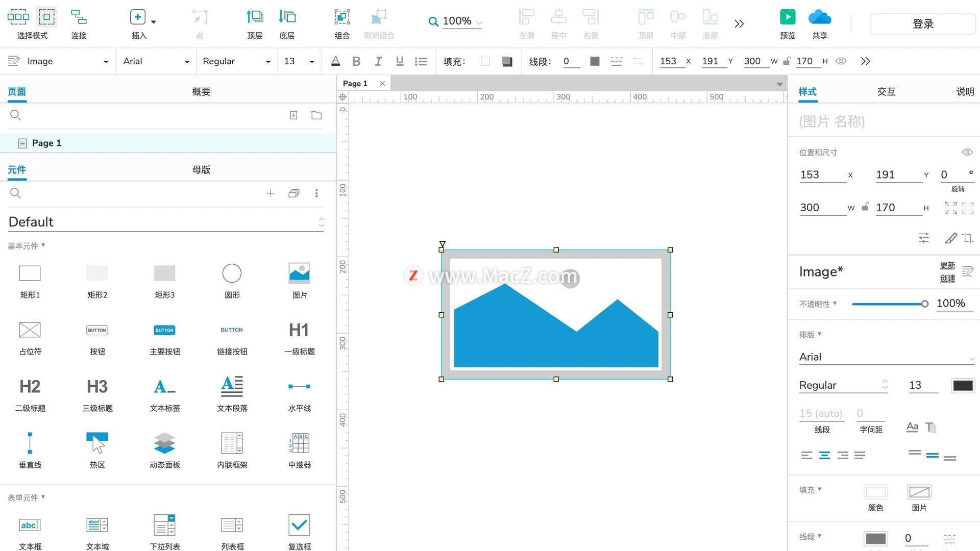Image resolution: width=980 pixels, height=551 pixels.
Task: Click the Group icon in toolbar
Action: 342,17
